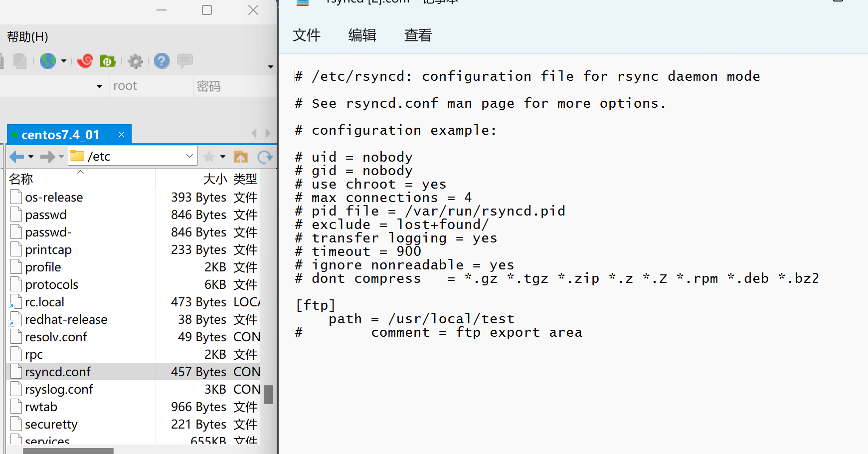Select the rc.local file

45,302
